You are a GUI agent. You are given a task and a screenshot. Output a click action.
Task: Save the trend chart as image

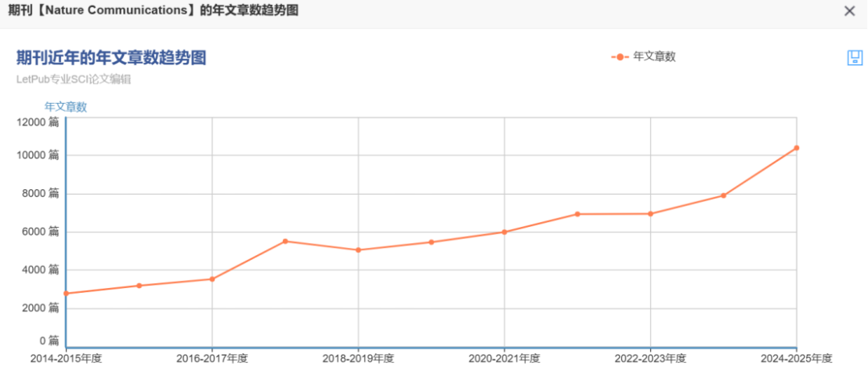coord(854,57)
